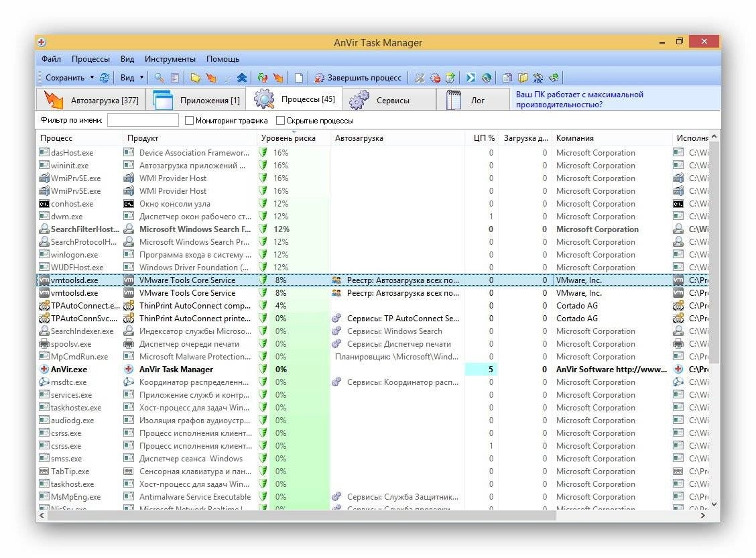Open the Вид menu in the menu bar
Screen dimensions: 756x558
[x=127, y=59]
